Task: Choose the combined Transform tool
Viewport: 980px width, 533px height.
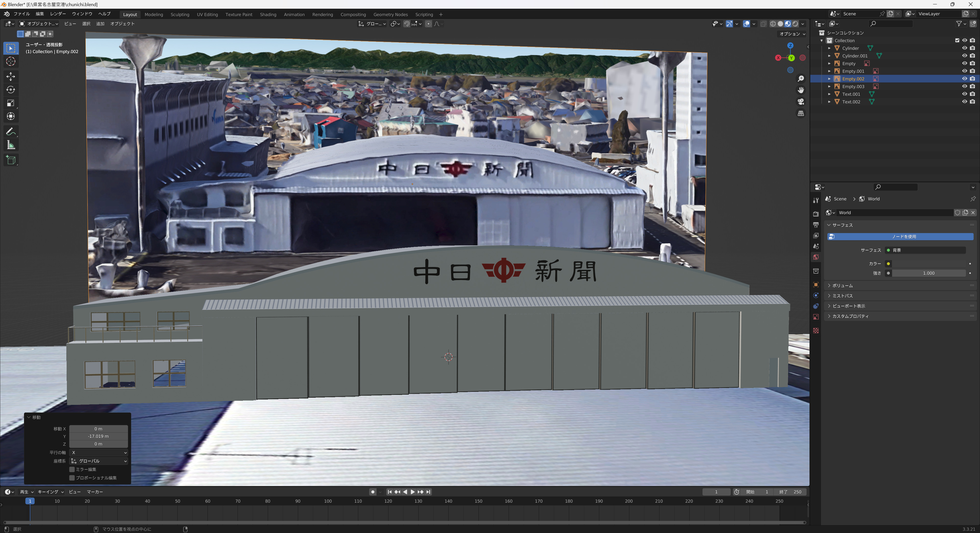Action: point(11,116)
